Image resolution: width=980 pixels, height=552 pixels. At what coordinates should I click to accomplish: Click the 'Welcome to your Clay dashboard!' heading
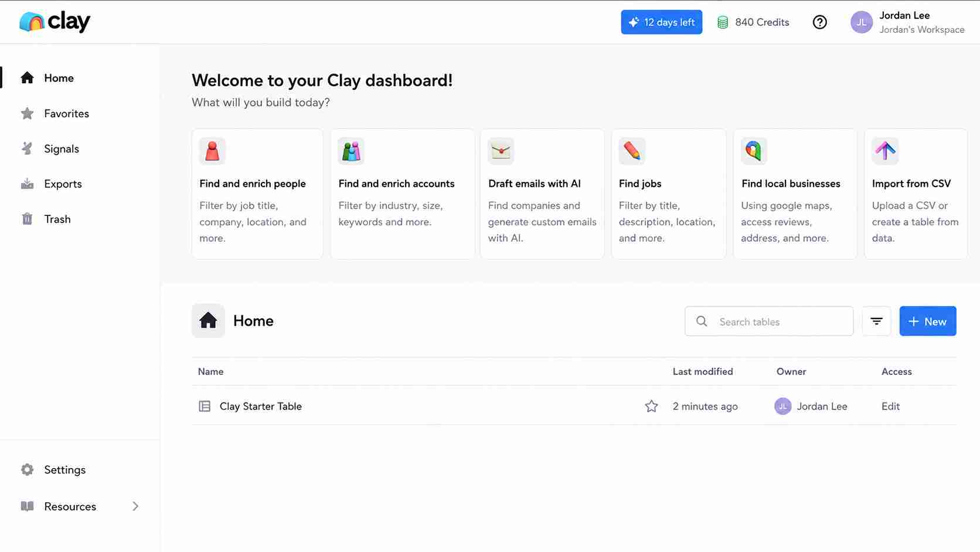(x=322, y=80)
